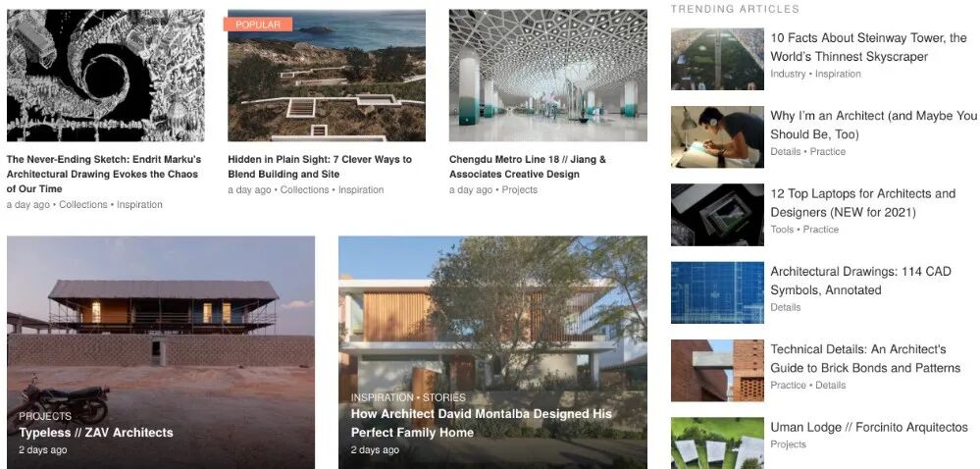This screenshot has height=469, width=980.
Task: Click the Steinway Tower trending thumbnail
Action: coord(717,59)
